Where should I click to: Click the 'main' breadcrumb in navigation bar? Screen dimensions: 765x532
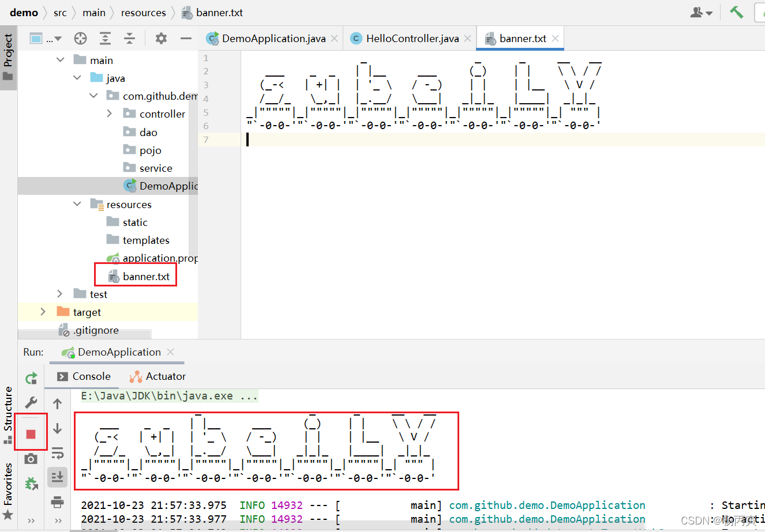point(94,12)
